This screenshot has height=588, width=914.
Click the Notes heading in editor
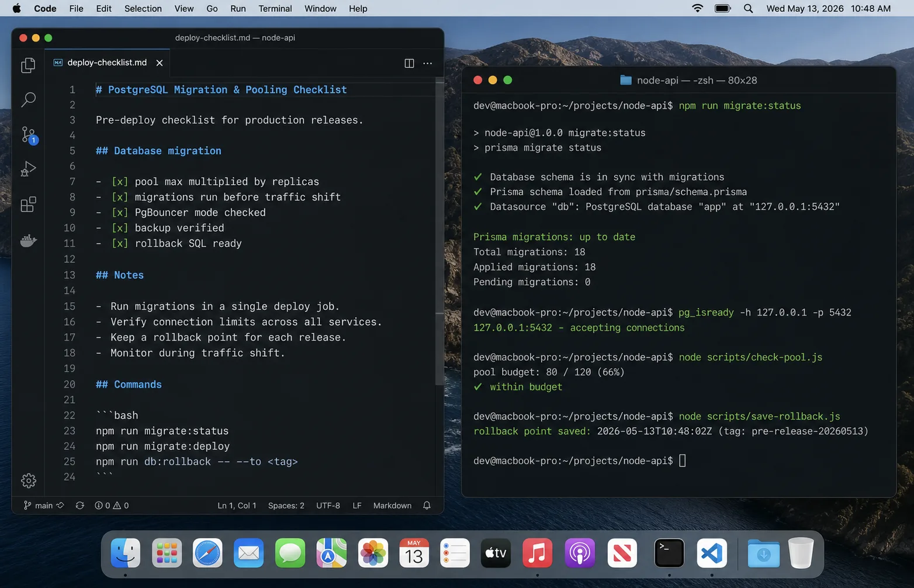tap(120, 275)
